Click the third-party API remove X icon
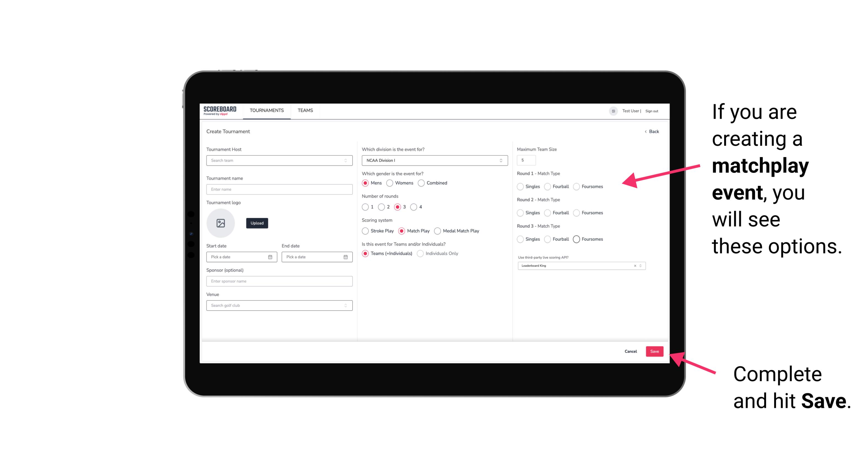This screenshot has width=868, height=467. click(635, 266)
